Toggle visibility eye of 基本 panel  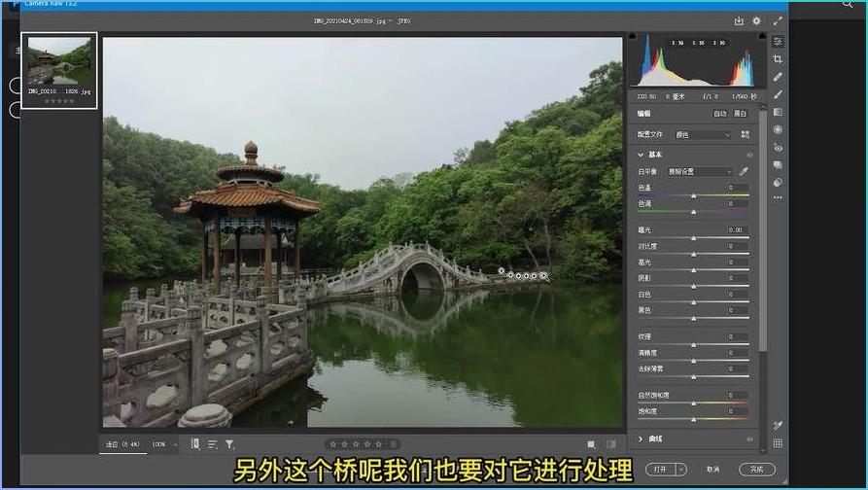click(749, 155)
